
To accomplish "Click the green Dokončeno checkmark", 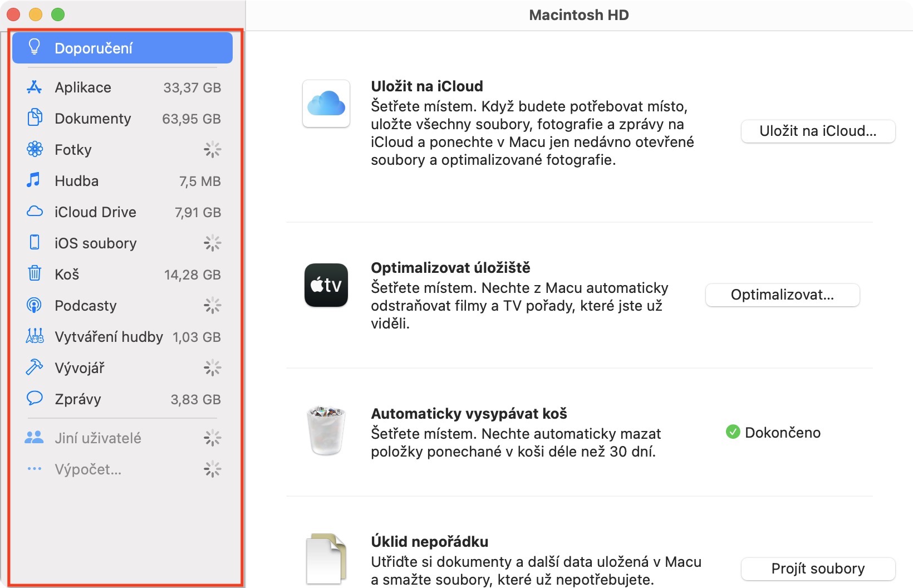I will (x=733, y=432).
